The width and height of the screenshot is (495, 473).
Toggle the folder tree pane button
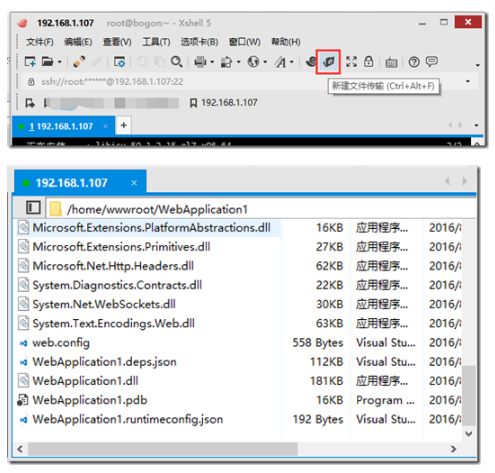pos(33,207)
